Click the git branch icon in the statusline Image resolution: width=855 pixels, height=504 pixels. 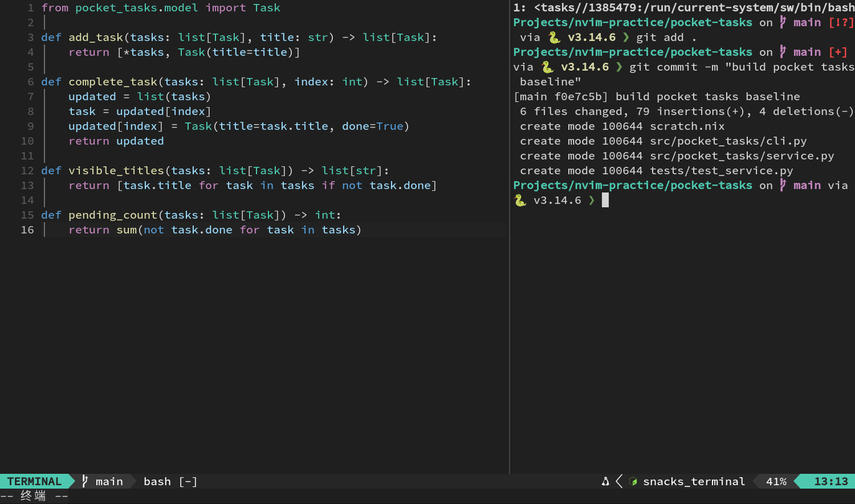coord(85,481)
